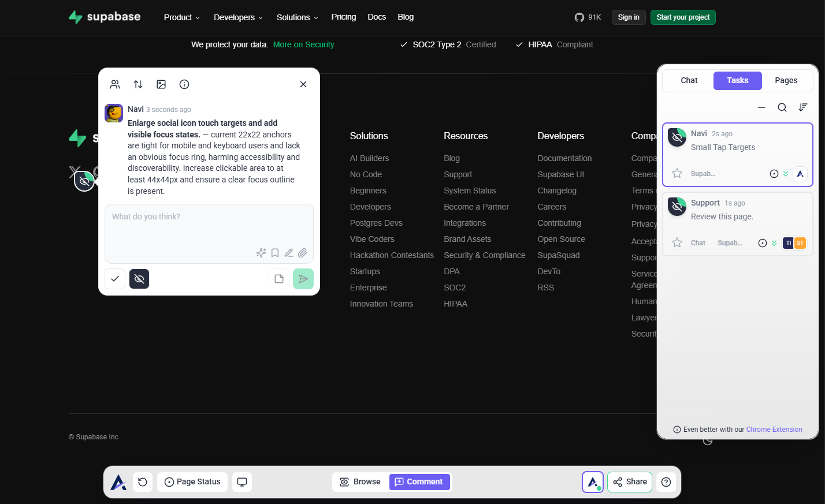The height and width of the screenshot is (504, 825).
Task: Click the send comment arrow button
Action: point(303,279)
